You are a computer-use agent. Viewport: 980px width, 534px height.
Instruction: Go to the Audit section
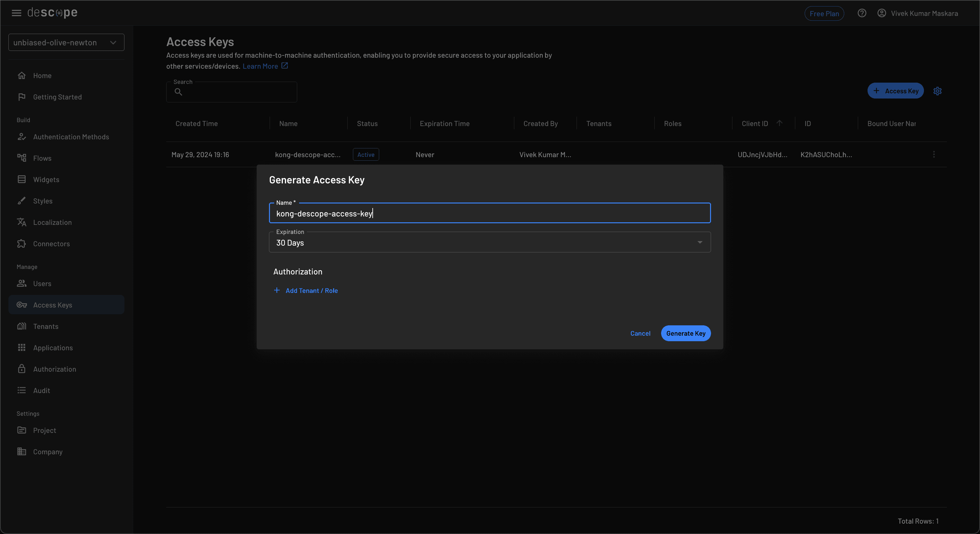(x=41, y=390)
